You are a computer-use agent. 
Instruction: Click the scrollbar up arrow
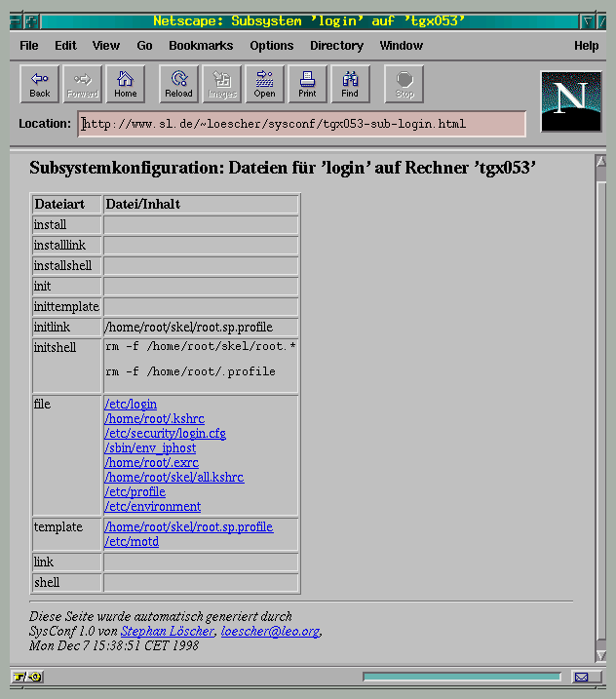[x=600, y=162]
